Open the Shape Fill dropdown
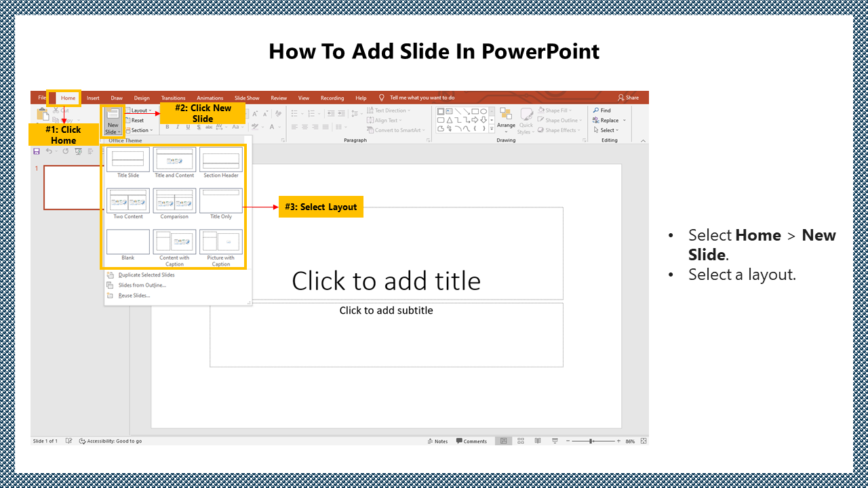 [x=555, y=110]
